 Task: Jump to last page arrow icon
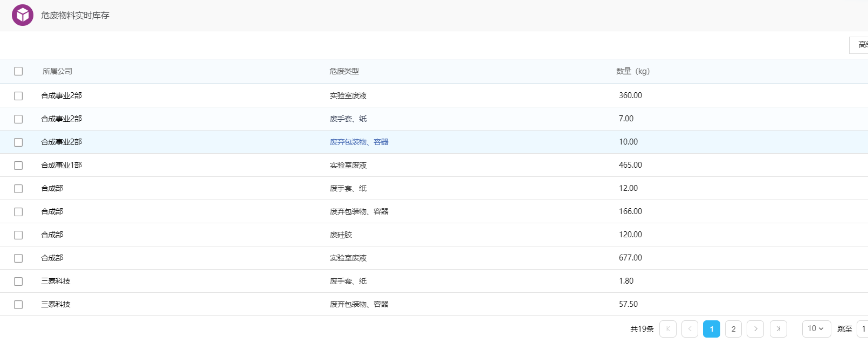779,329
